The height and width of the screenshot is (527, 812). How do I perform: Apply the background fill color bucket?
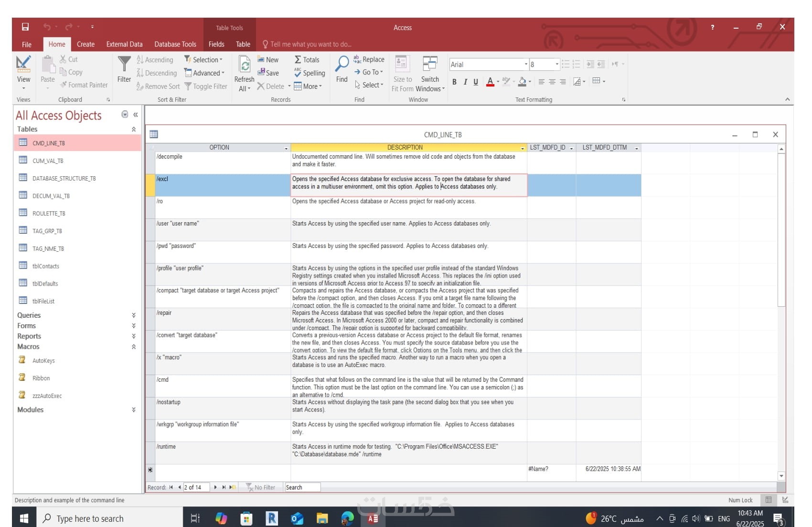pyautogui.click(x=523, y=82)
